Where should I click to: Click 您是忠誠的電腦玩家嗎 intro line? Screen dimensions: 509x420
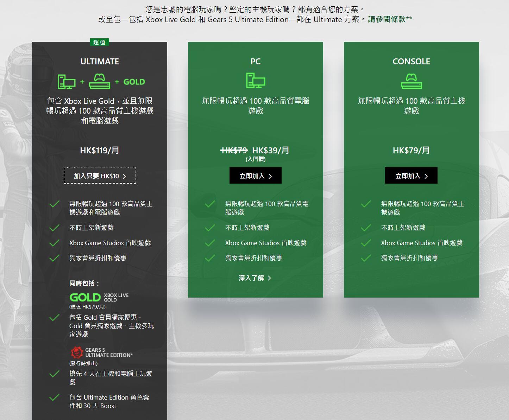pyautogui.click(x=255, y=9)
